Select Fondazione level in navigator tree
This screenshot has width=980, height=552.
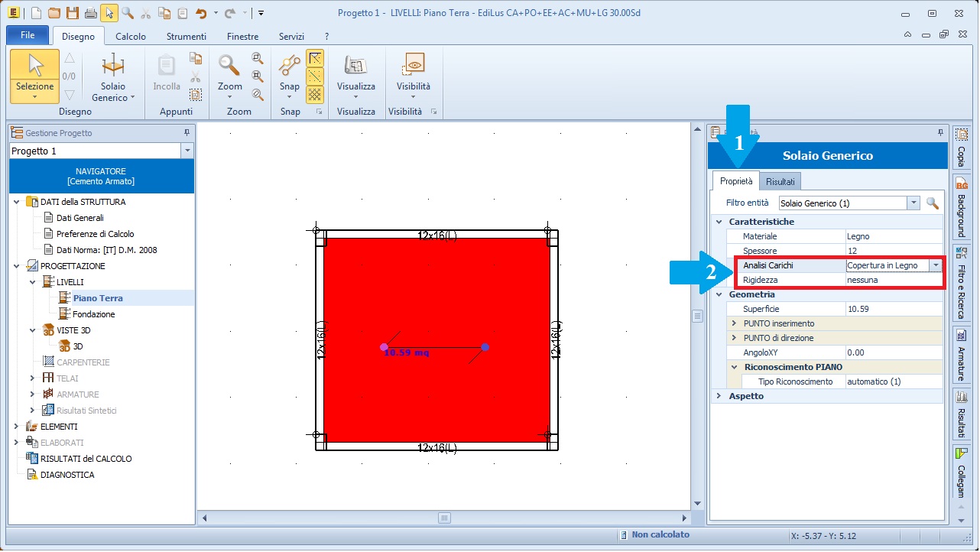point(93,314)
